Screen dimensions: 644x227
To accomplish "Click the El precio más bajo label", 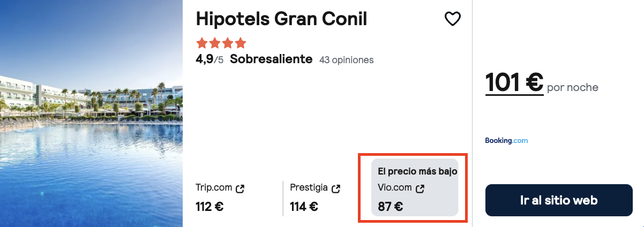I will 417,171.
